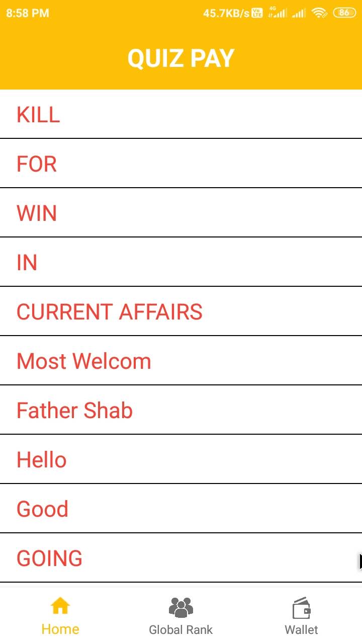
Task: Tap the 4G signal strength icon
Action: 277,13
